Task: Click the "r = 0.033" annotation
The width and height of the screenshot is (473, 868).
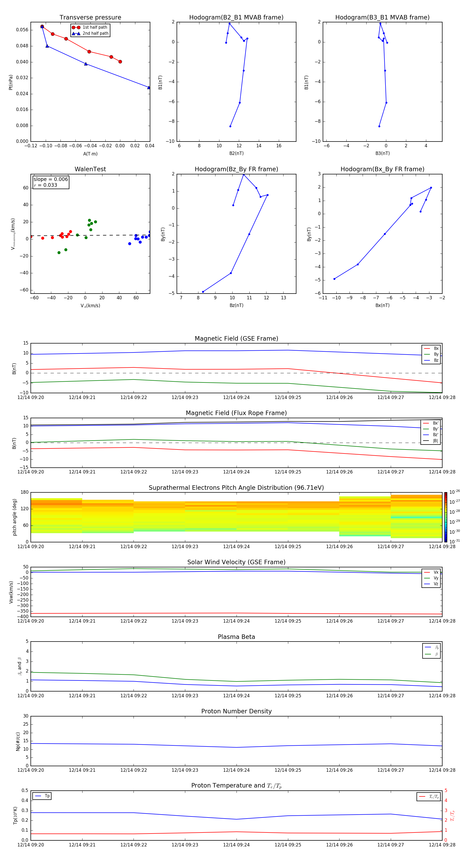Action: (45, 185)
